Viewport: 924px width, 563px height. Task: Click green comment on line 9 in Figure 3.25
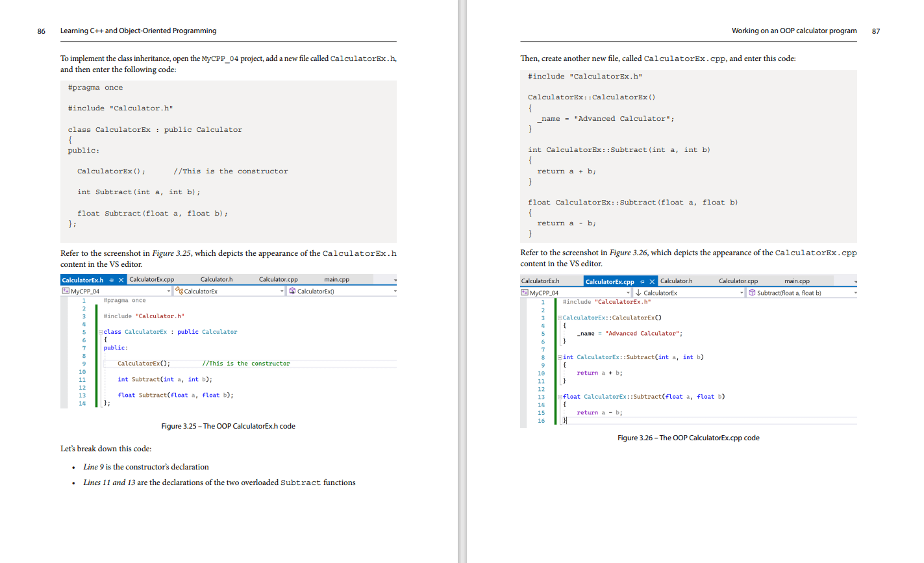pos(246,364)
